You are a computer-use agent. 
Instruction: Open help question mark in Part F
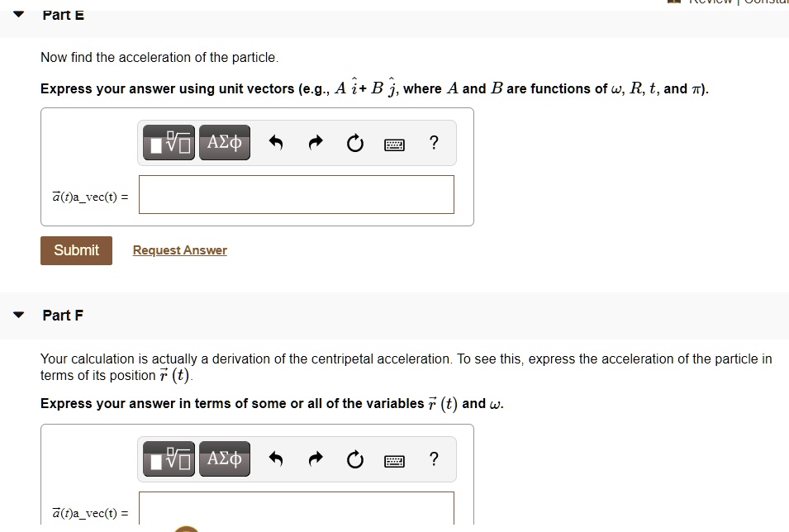pos(433,458)
